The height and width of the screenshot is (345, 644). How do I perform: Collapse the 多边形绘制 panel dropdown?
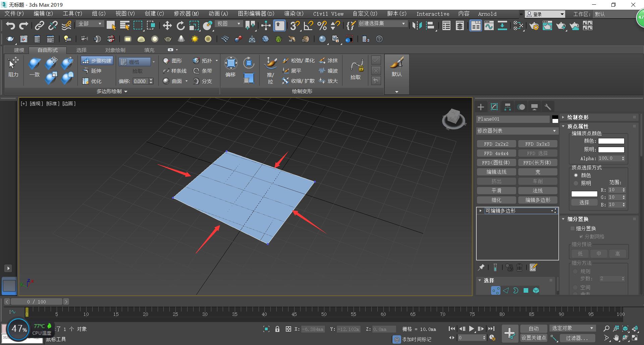[x=126, y=91]
